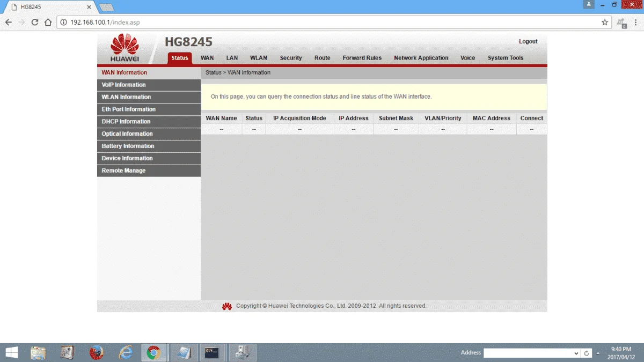644x362 pixels.
Task: Switch to Chrome in the taskbar
Action: point(154,352)
